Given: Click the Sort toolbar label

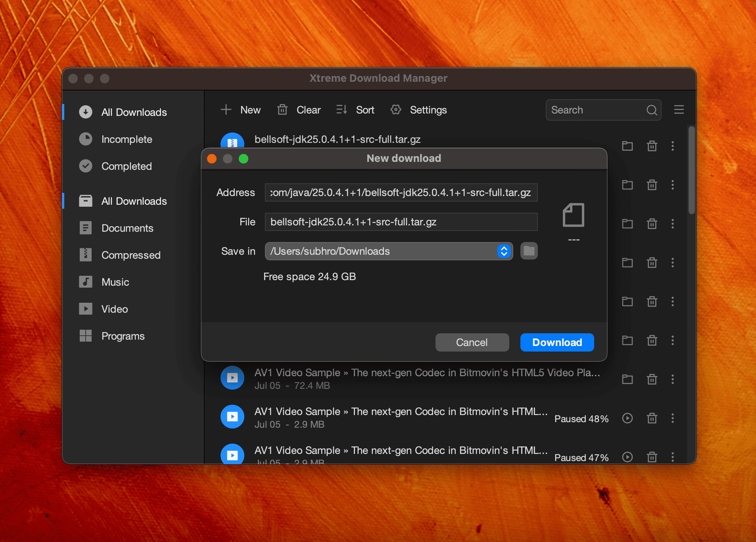Looking at the screenshot, I should [365, 110].
